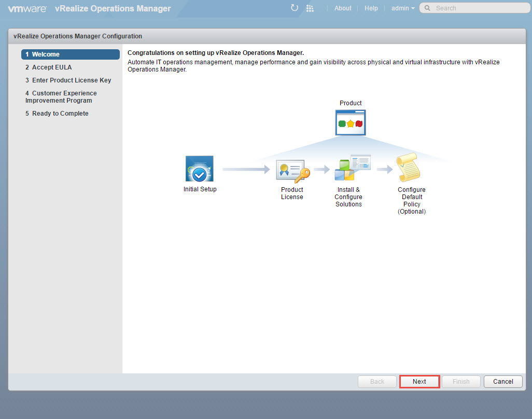Click the Product window icon in the diagram
532x419 pixels.
coord(351,122)
